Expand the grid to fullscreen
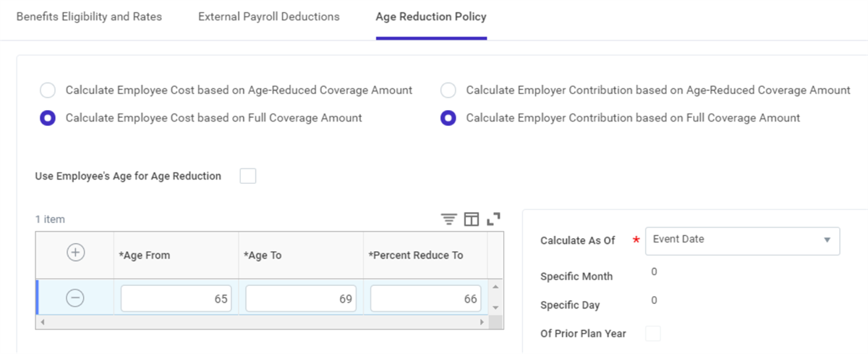868x354 pixels. pyautogui.click(x=494, y=219)
